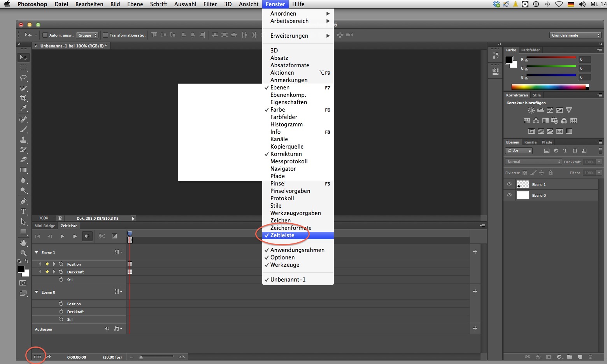Viewport: 607px width, 364px height.
Task: Open the Erweiterungen submenu
Action: pos(298,36)
